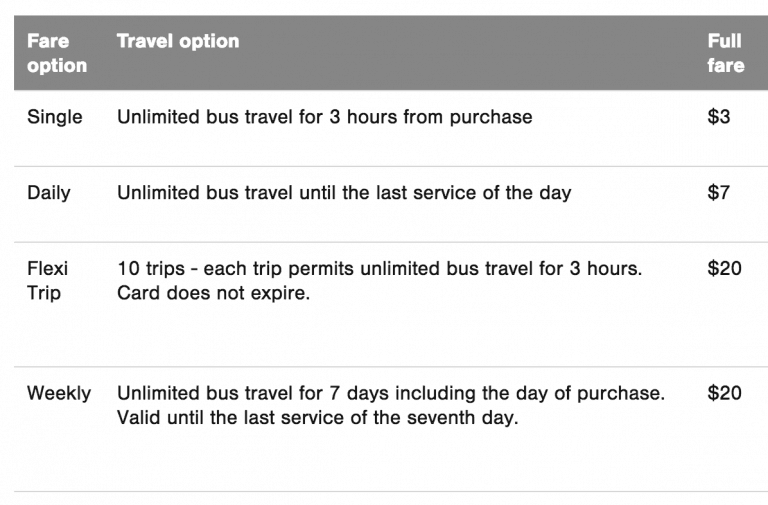Select the "Single" fare option cell
Viewport: 768px width, 505px height.
pos(55,117)
